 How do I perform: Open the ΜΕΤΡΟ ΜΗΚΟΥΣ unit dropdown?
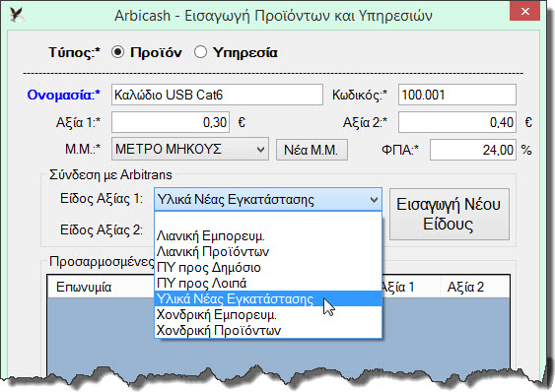point(190,149)
